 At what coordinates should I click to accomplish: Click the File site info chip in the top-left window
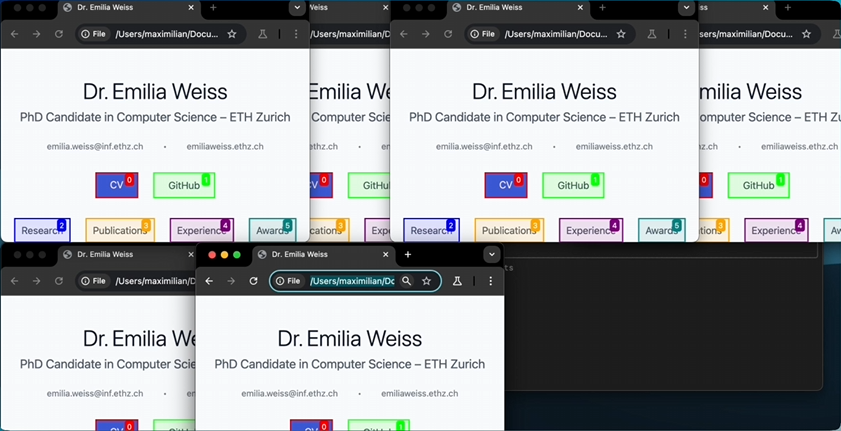(x=93, y=34)
